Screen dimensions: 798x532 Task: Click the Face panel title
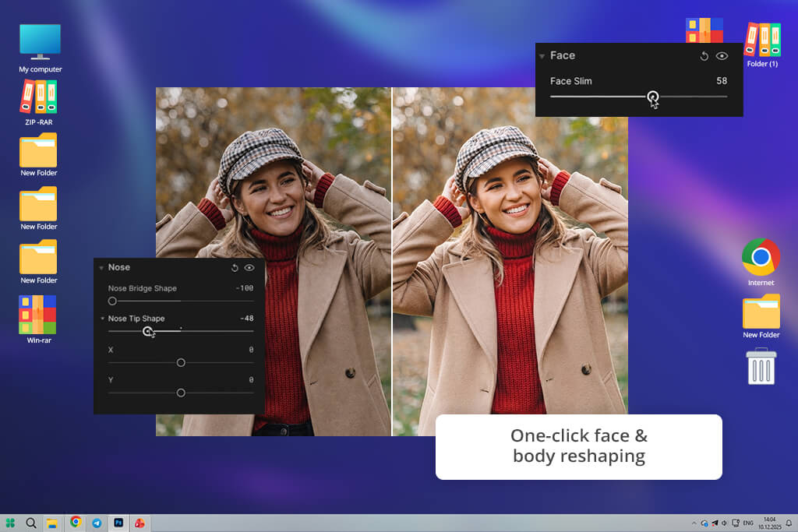tap(563, 55)
